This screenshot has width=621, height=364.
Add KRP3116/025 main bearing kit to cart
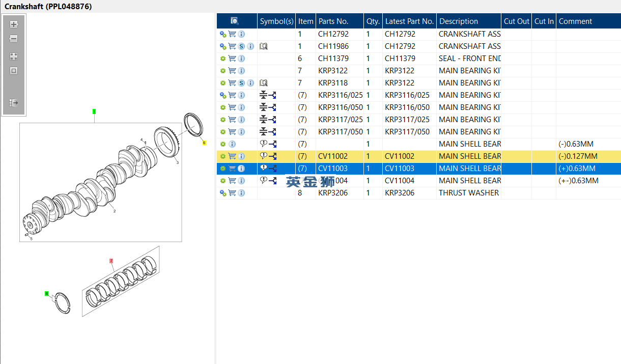(x=232, y=95)
